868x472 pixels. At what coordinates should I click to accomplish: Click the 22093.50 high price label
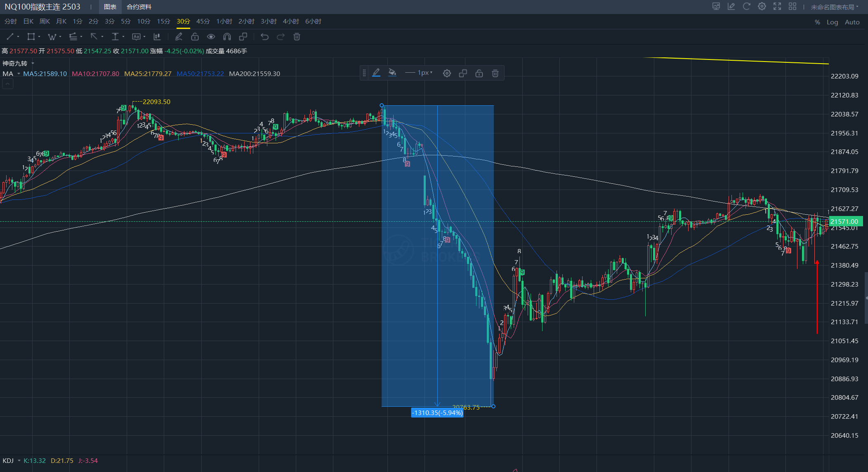[156, 102]
